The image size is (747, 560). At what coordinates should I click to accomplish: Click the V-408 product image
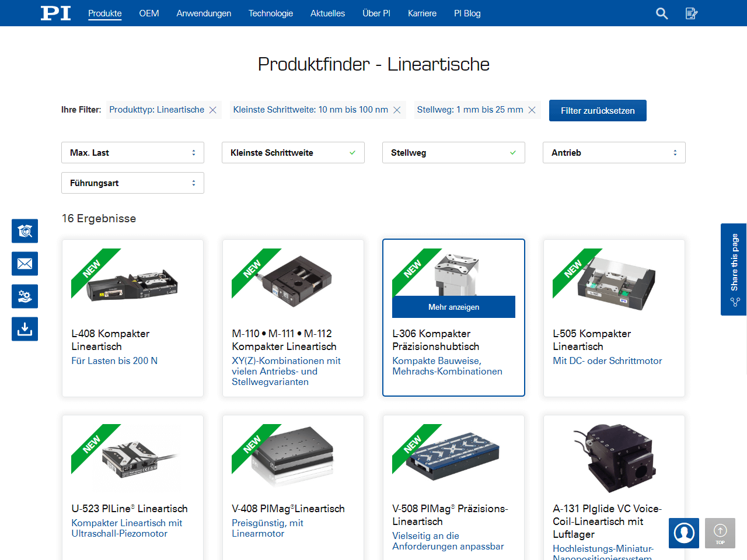(x=293, y=457)
